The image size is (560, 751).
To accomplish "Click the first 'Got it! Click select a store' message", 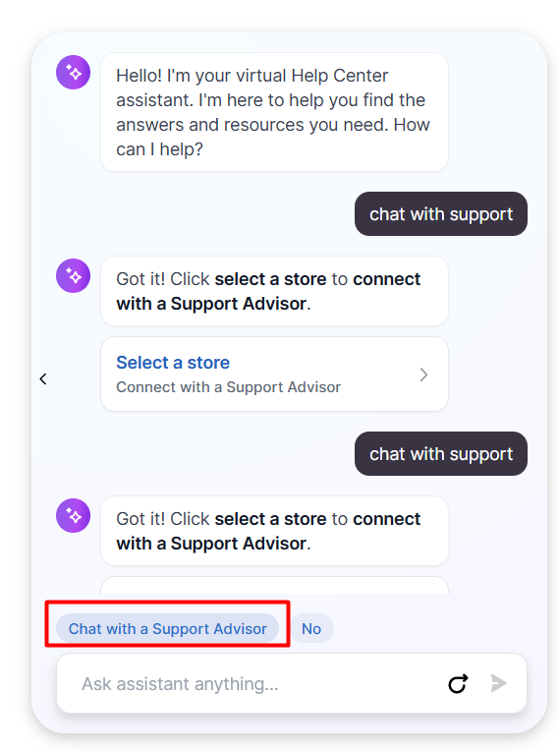I will tap(274, 291).
